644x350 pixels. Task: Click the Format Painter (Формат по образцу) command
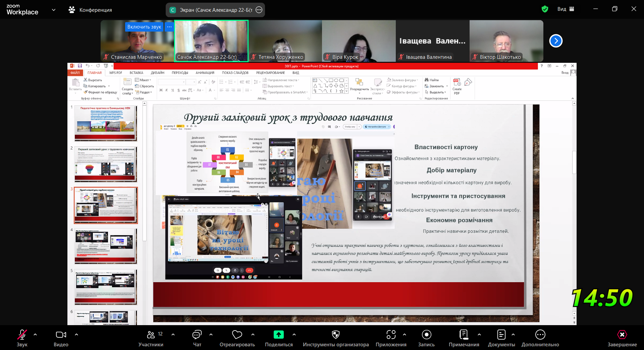click(100, 92)
